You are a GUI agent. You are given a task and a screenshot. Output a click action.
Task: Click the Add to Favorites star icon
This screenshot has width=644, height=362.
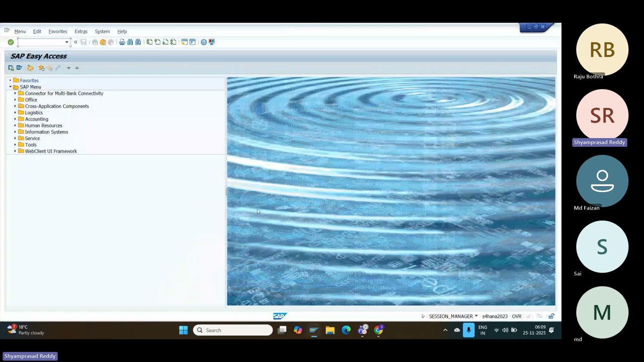(41, 68)
